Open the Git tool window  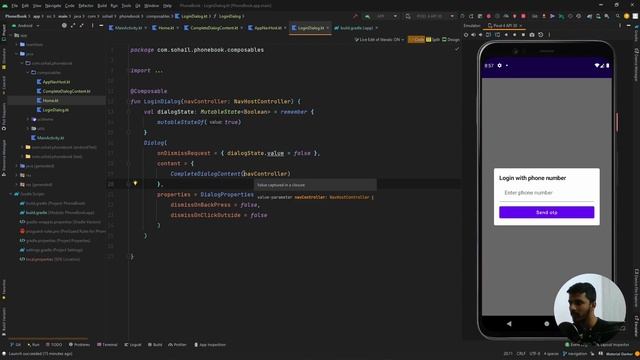(x=16, y=345)
